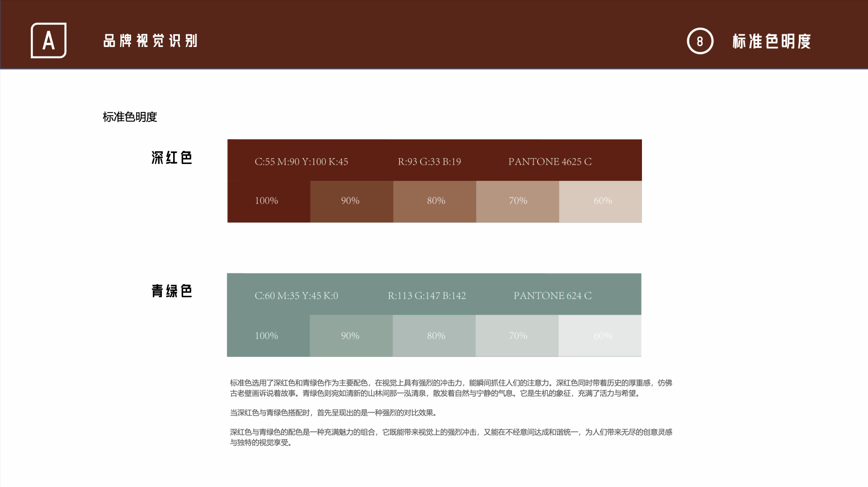The height and width of the screenshot is (487, 868).
Task: Pick the teal green 90% swatch
Action: pos(351,336)
